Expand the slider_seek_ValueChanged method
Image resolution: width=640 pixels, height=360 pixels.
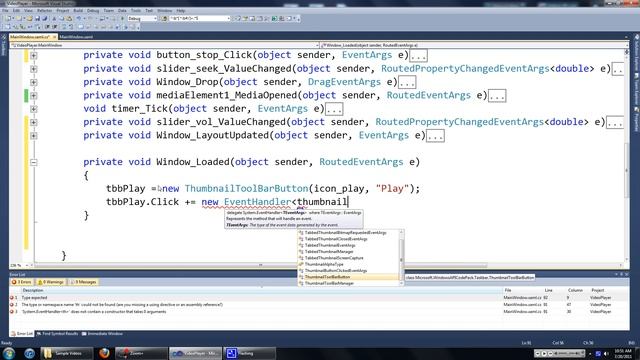click(33, 69)
